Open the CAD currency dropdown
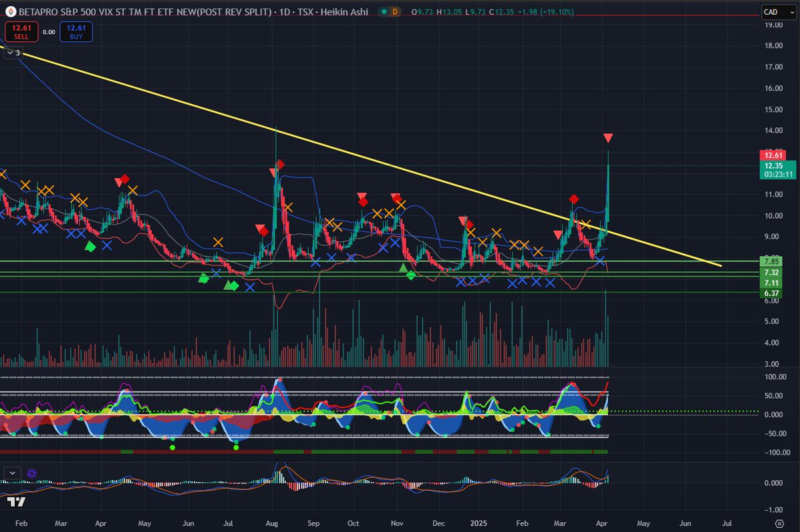 [777, 11]
